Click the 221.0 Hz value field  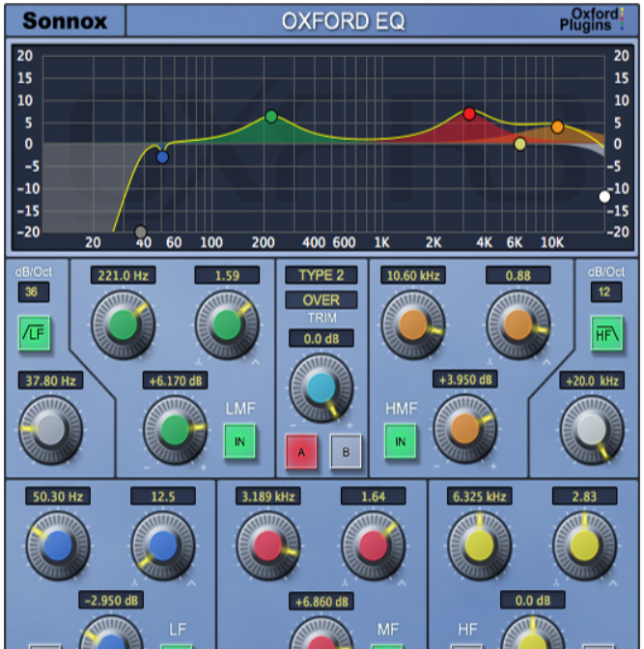point(123,275)
